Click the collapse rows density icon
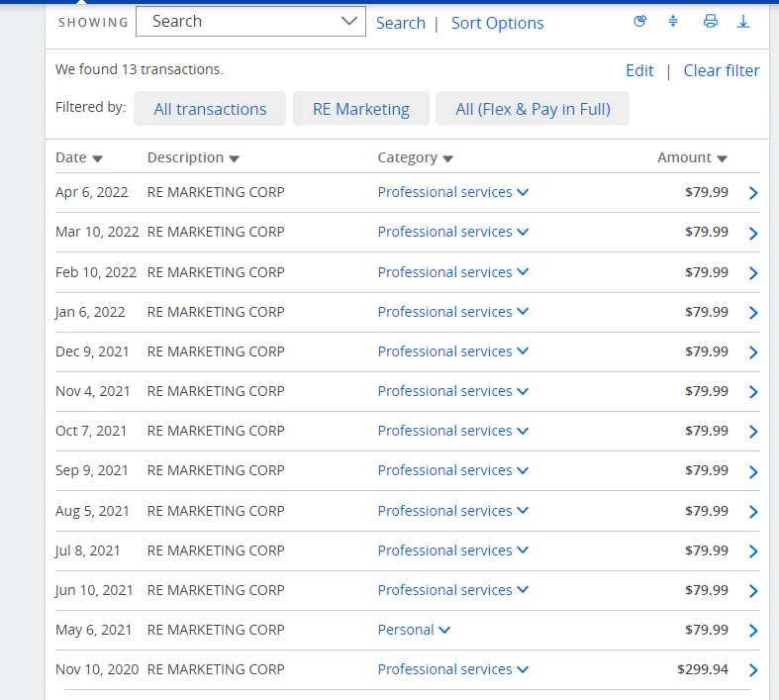This screenshot has height=700, width=779. point(673,21)
